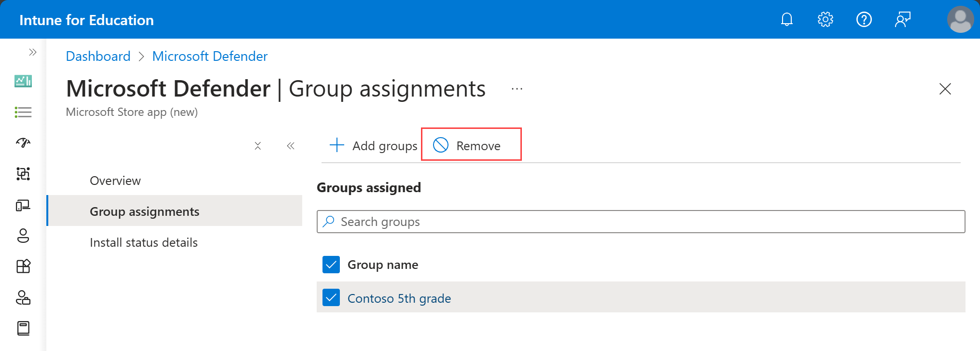Open the feedback icon in header
This screenshot has width=980, height=351.
pos(903,19)
